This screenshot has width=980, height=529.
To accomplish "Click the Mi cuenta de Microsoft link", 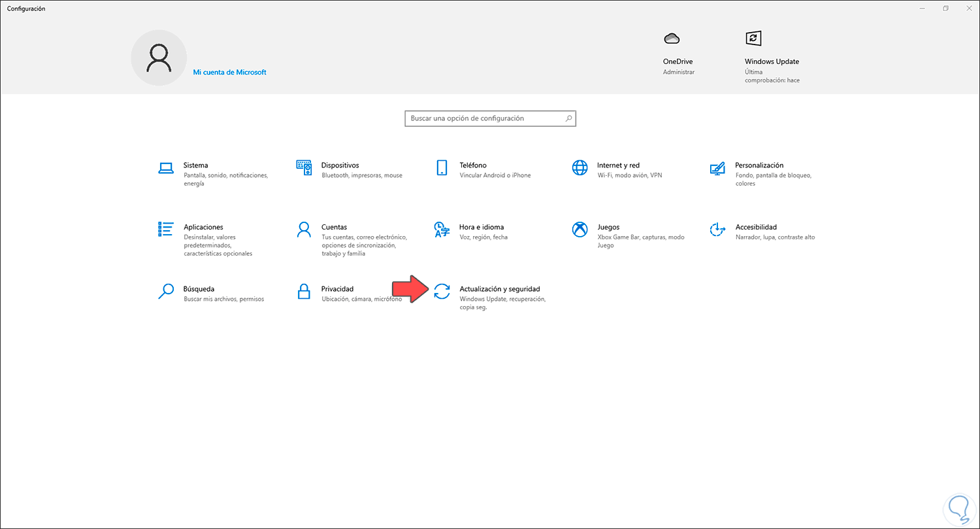I will pos(229,73).
